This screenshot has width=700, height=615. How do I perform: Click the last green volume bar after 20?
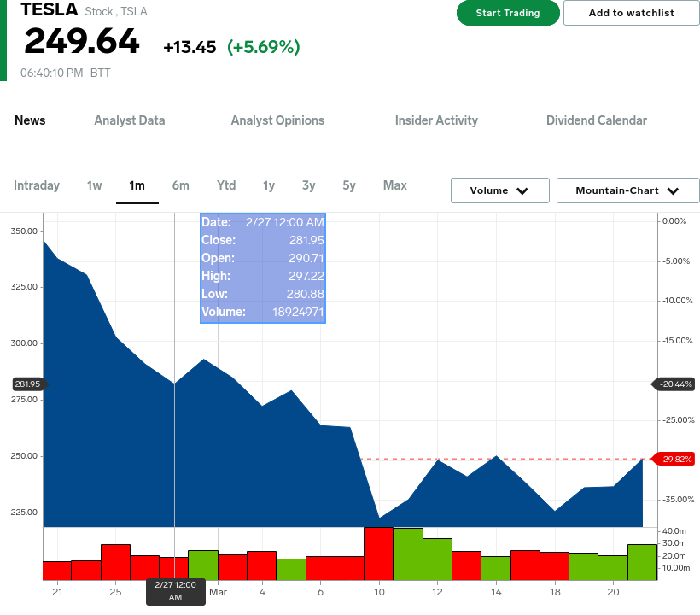tap(643, 562)
